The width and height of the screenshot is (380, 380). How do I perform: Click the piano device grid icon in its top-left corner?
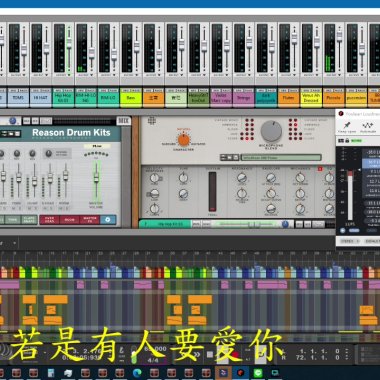(x=152, y=121)
